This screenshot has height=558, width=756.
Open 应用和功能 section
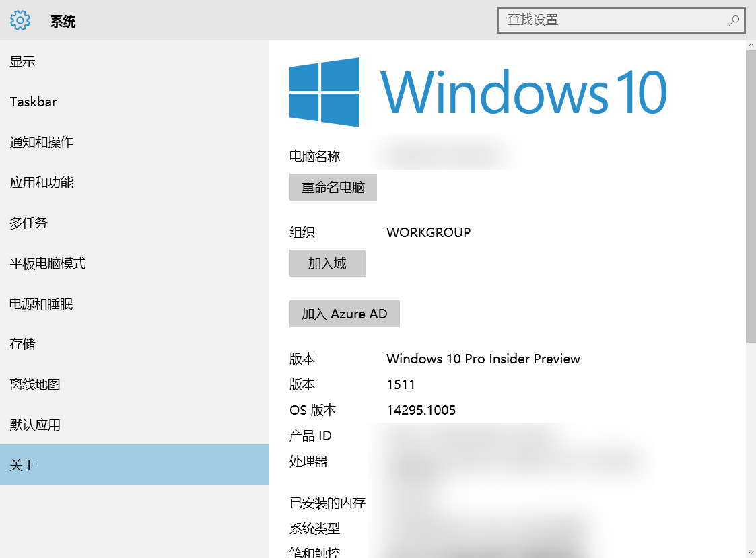(42, 182)
